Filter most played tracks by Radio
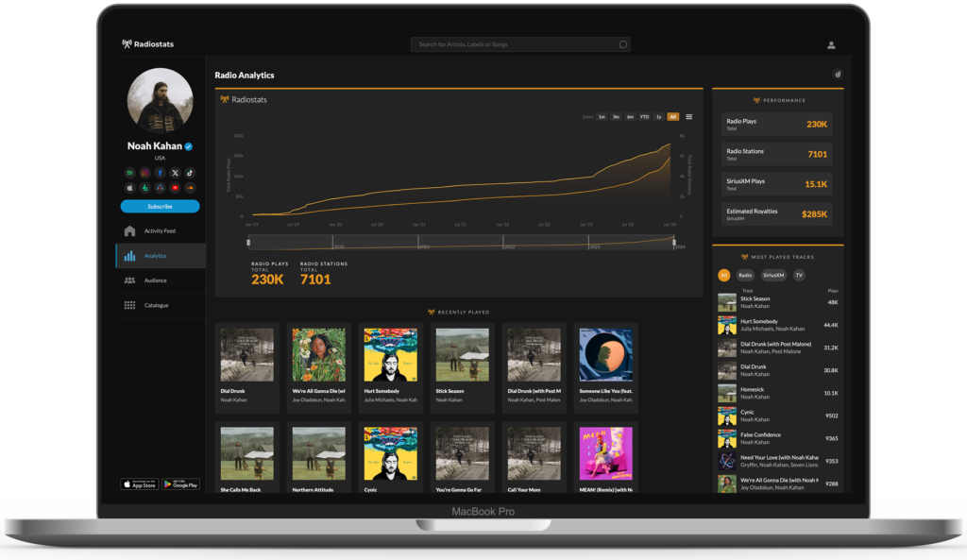Viewport: 967px width, 560px height. [x=745, y=275]
